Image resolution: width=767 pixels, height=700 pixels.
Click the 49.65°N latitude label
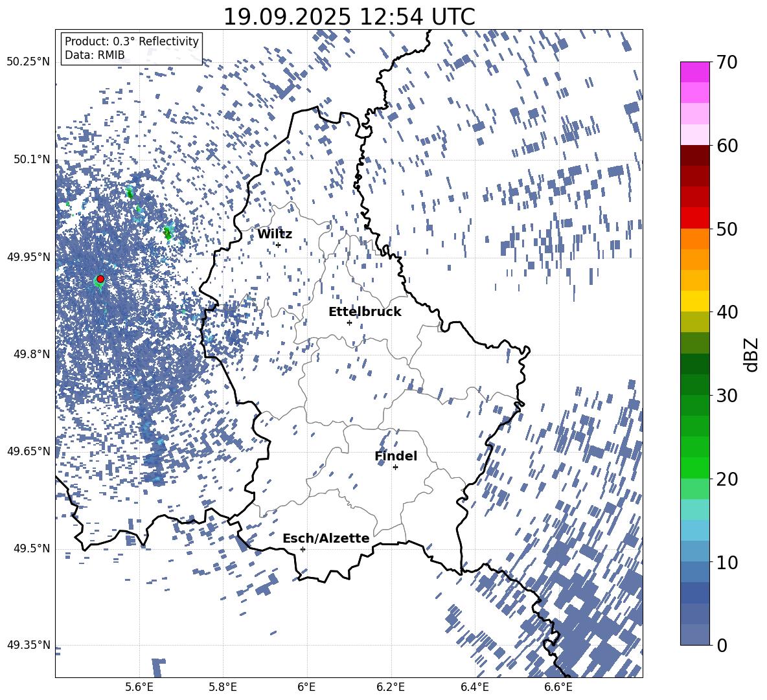(x=29, y=451)
